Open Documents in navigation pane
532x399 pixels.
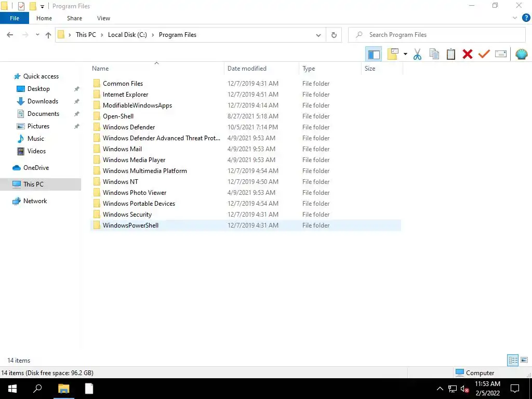tap(43, 114)
